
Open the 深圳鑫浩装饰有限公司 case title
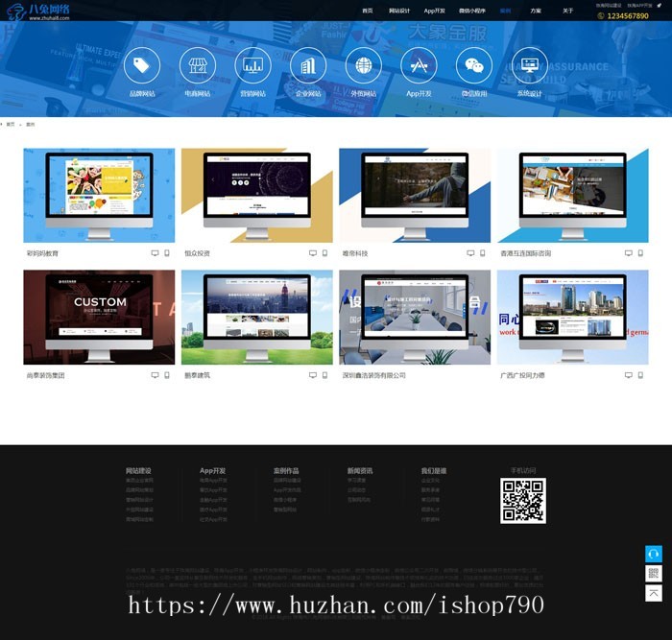[373, 375]
